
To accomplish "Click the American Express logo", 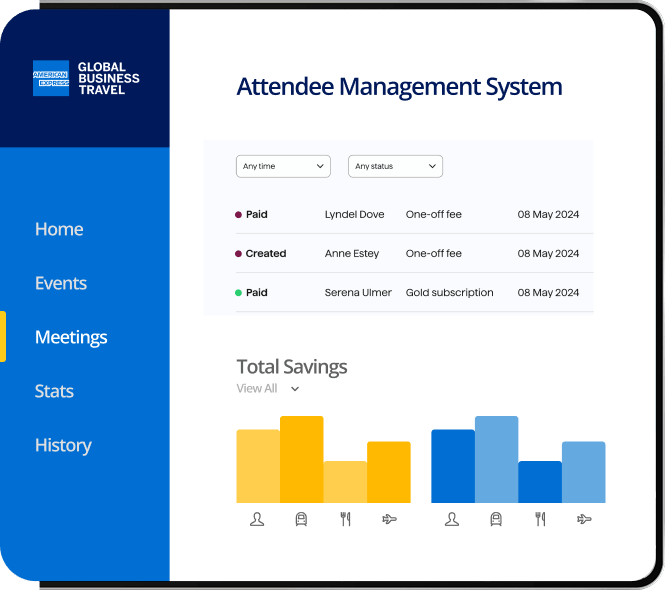I will coord(51,78).
